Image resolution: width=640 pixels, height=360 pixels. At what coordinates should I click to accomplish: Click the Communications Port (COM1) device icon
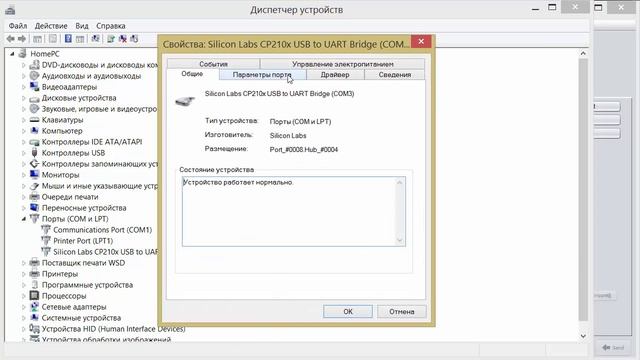(46, 230)
